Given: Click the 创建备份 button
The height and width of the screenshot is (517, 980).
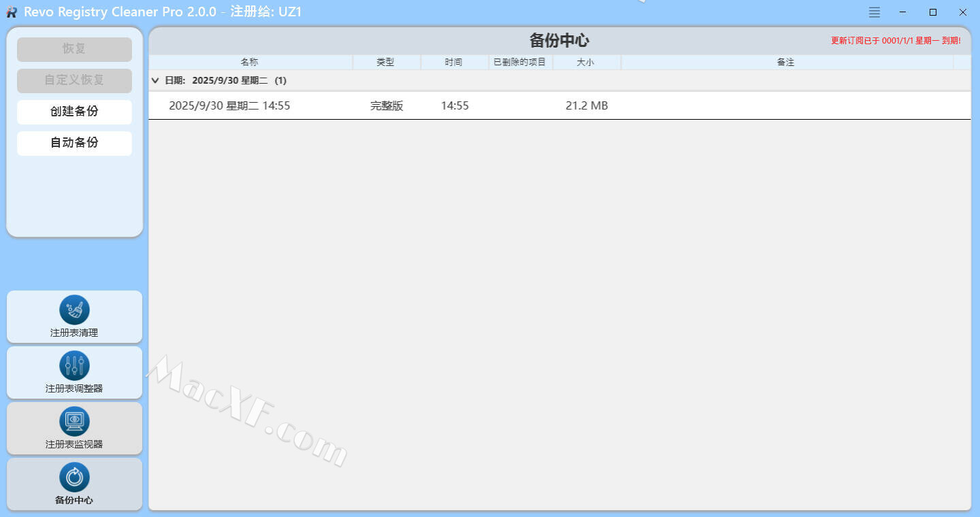Looking at the screenshot, I should point(74,112).
